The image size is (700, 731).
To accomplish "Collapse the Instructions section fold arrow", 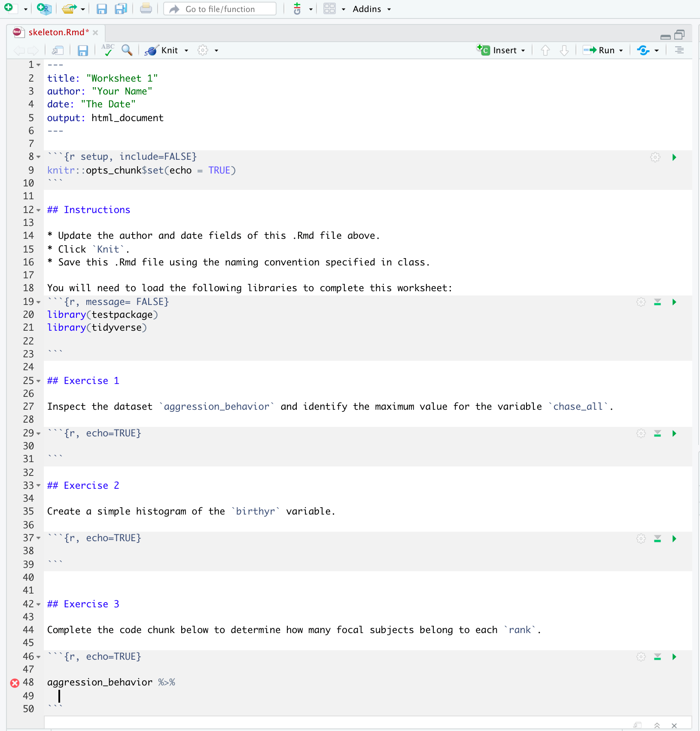I will 39,210.
